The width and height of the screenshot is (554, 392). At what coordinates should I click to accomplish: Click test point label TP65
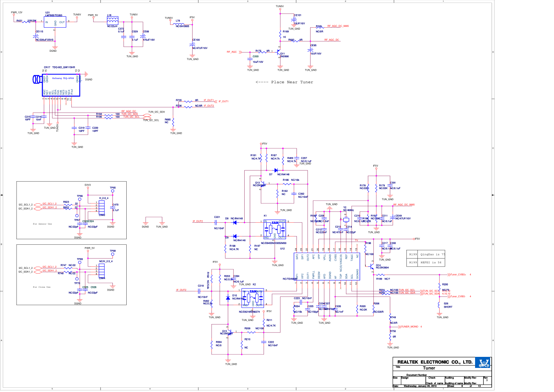coord(113,188)
